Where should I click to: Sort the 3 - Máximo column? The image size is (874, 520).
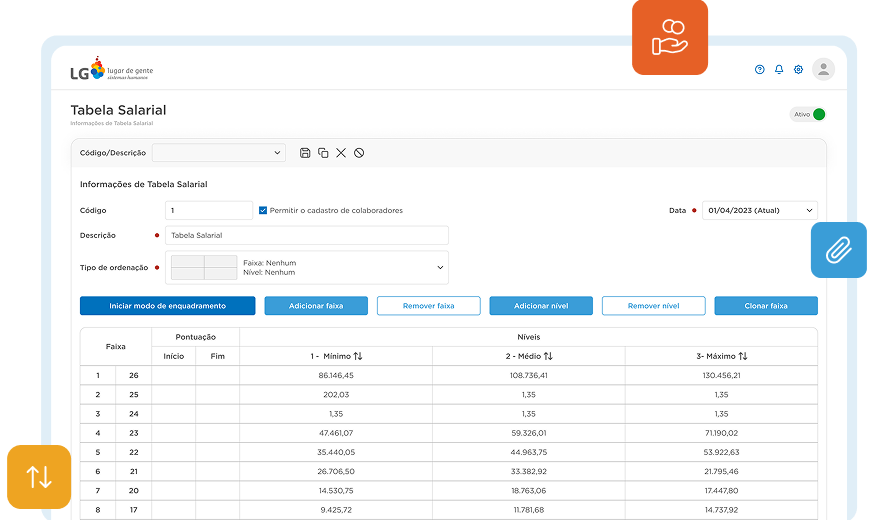point(743,356)
